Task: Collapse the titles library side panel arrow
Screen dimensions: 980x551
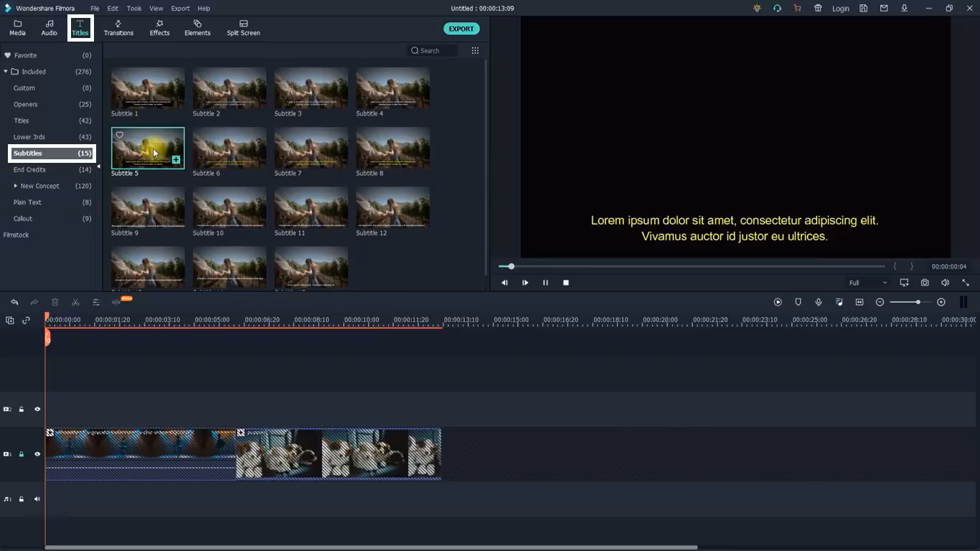Action: point(99,166)
